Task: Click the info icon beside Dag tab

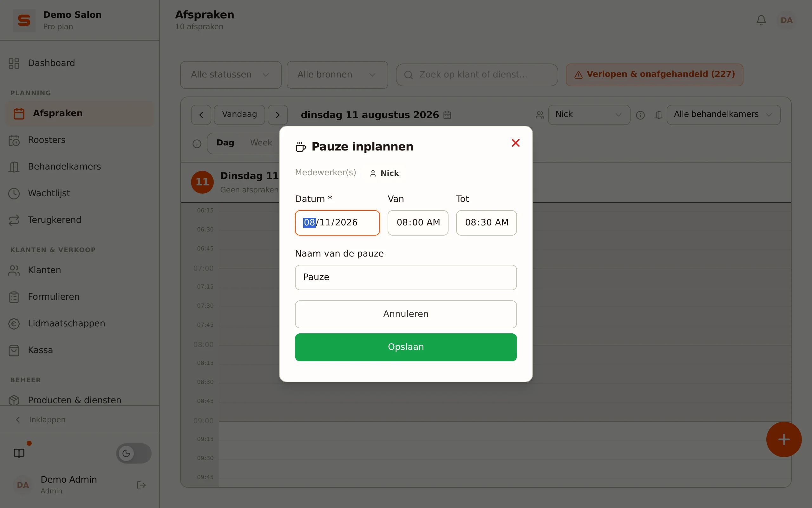Action: [197, 144]
